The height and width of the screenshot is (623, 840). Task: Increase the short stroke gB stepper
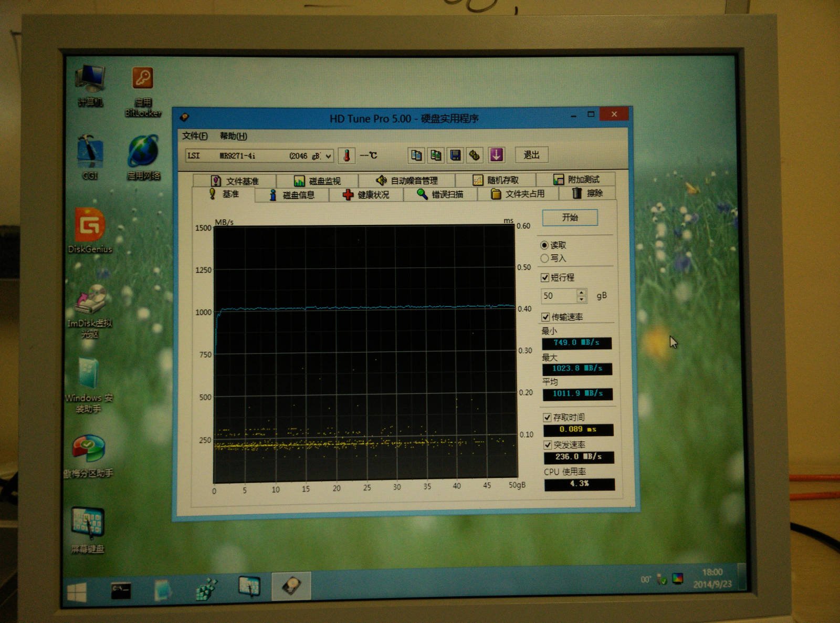581,292
